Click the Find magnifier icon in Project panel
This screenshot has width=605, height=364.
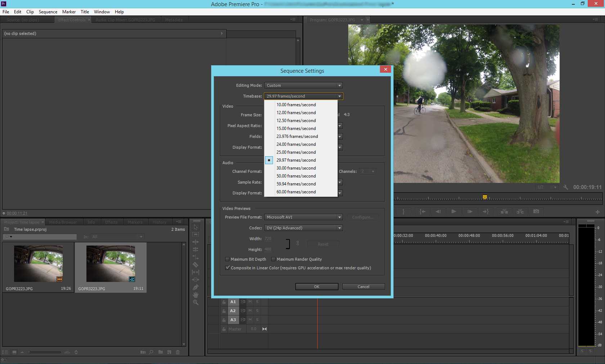tap(151, 352)
